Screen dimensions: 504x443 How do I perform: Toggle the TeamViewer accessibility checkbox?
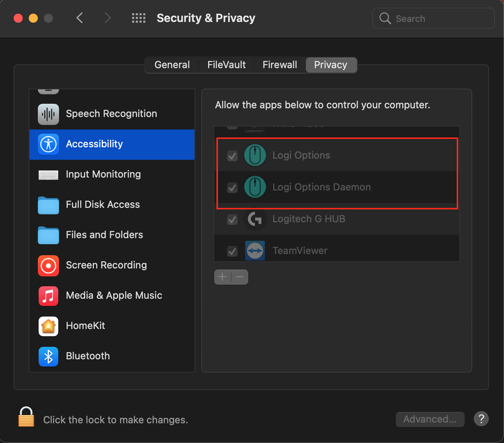coord(232,251)
